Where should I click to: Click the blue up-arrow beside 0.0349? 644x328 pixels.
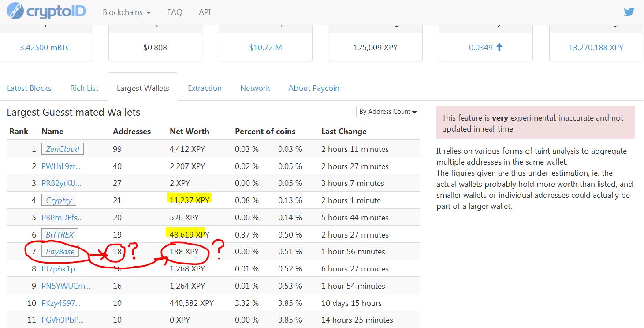(x=499, y=47)
